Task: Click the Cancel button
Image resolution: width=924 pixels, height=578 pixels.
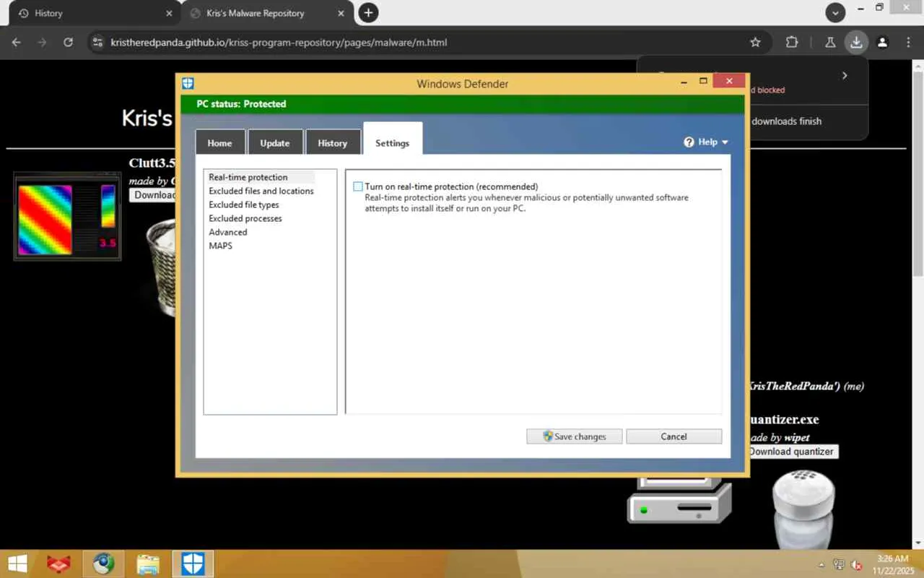Action: click(x=674, y=436)
